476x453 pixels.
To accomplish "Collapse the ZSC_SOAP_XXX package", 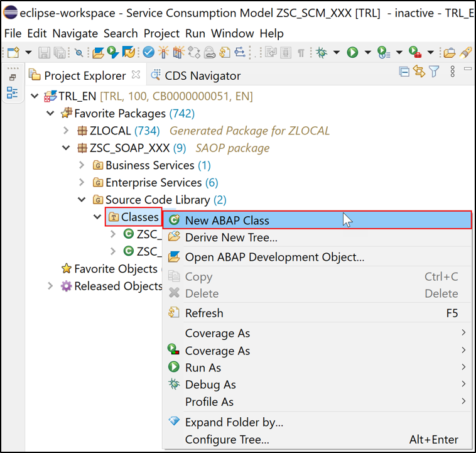I will coord(66,148).
